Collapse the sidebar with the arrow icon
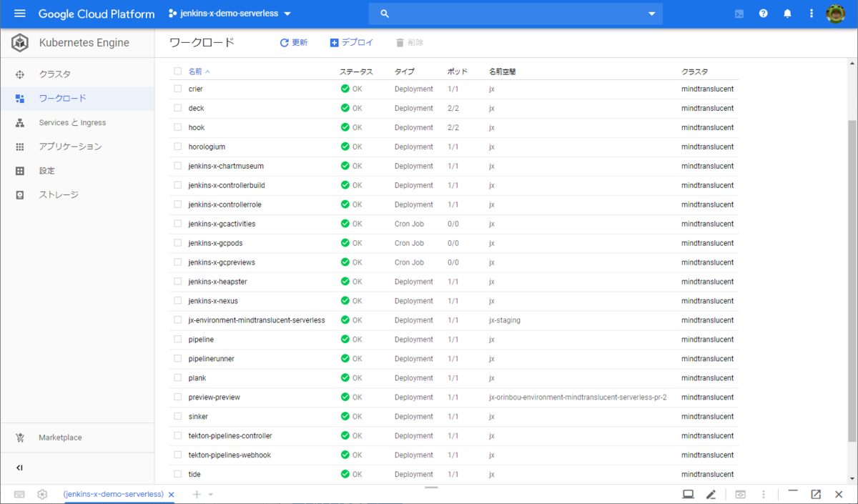Viewport: 858px width, 504px height. click(x=20, y=468)
